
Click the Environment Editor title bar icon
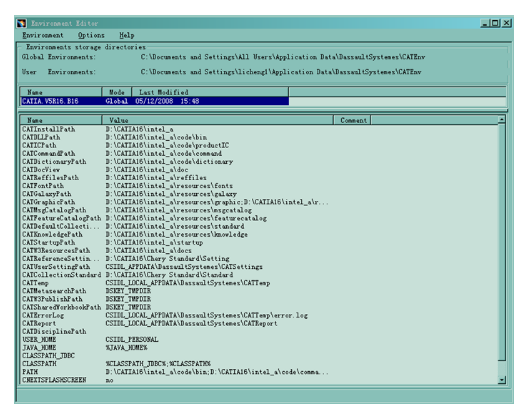pyautogui.click(x=22, y=23)
